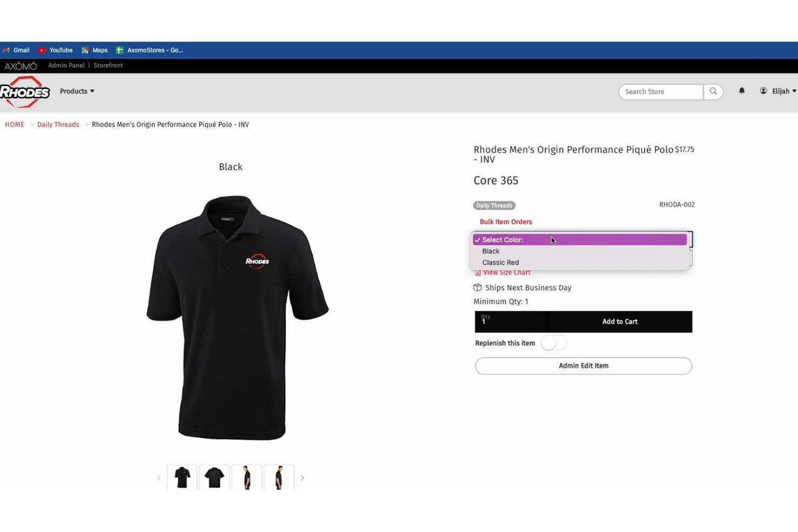Click the product title heading
798x532 pixels.
(573, 154)
